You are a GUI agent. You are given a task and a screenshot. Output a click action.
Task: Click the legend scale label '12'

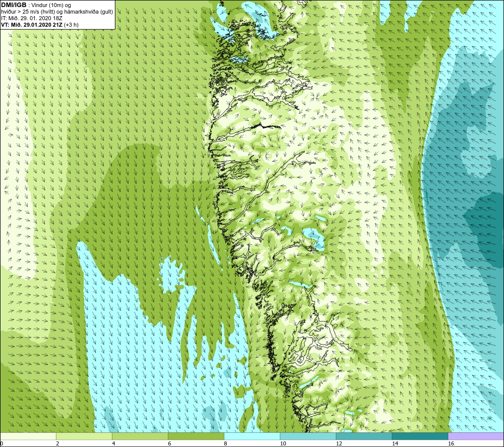point(339,443)
